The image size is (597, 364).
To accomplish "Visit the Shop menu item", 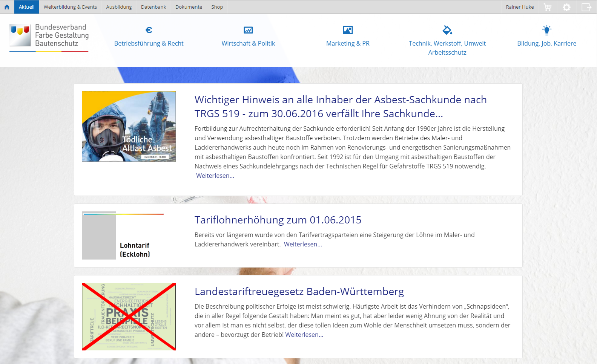I will point(217,7).
